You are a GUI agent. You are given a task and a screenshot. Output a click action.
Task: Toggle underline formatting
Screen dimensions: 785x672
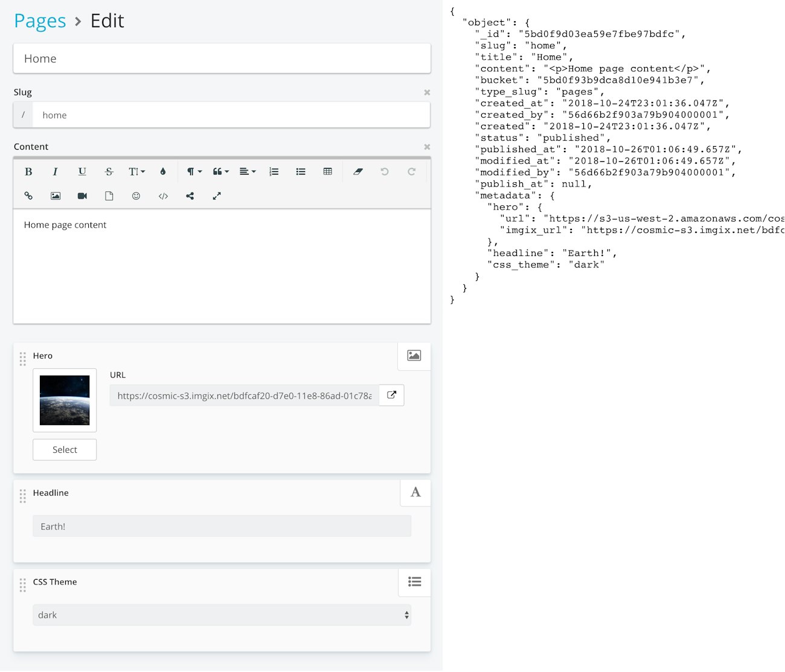82,171
